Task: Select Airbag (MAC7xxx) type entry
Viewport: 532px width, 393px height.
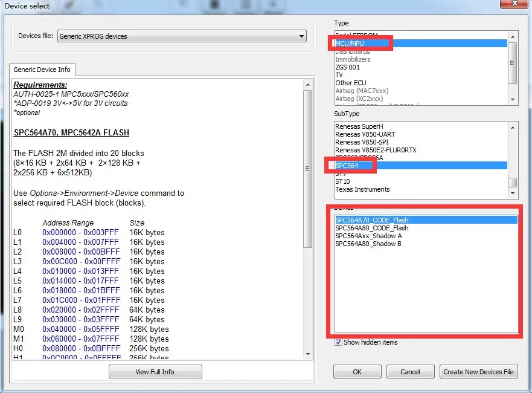Action: (421, 91)
